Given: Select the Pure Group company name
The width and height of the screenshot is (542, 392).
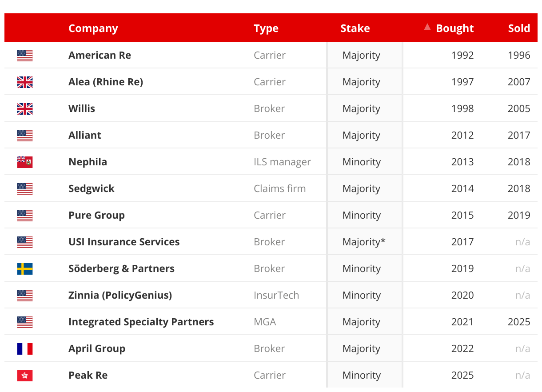Looking at the screenshot, I should click(96, 215).
